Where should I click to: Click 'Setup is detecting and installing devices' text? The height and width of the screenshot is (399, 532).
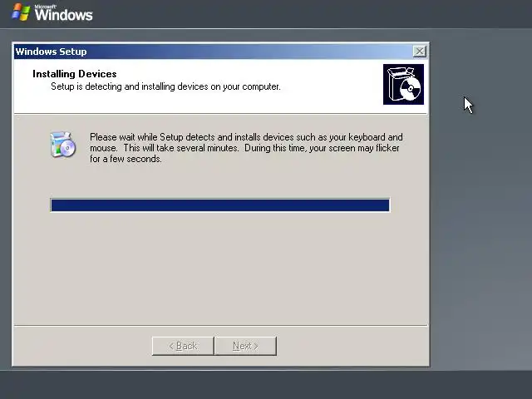pos(165,86)
